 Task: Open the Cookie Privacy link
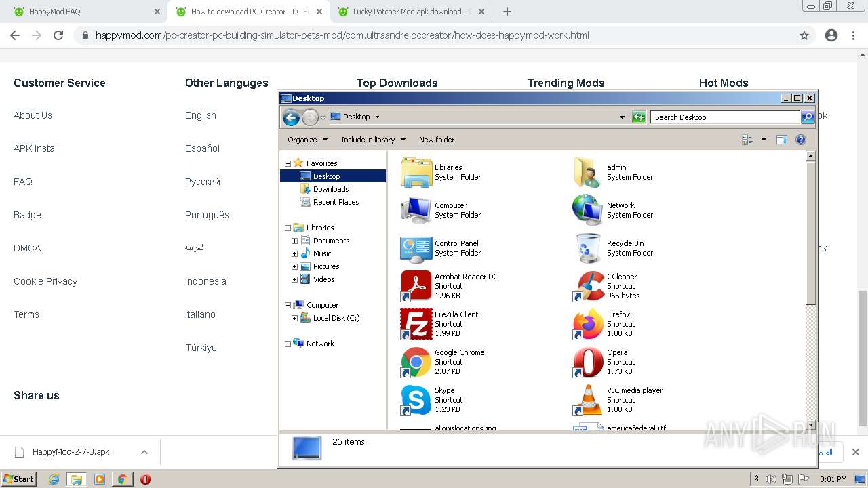45,281
